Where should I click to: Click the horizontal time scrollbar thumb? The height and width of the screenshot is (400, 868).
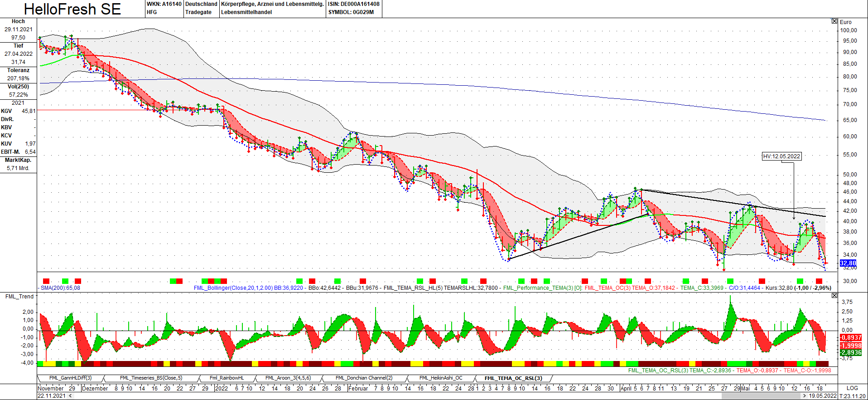coord(761,396)
